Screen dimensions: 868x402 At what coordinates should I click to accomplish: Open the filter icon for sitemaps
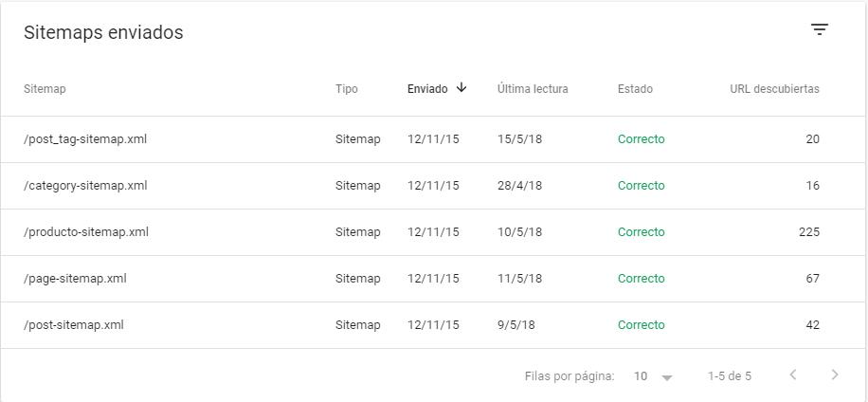click(820, 30)
